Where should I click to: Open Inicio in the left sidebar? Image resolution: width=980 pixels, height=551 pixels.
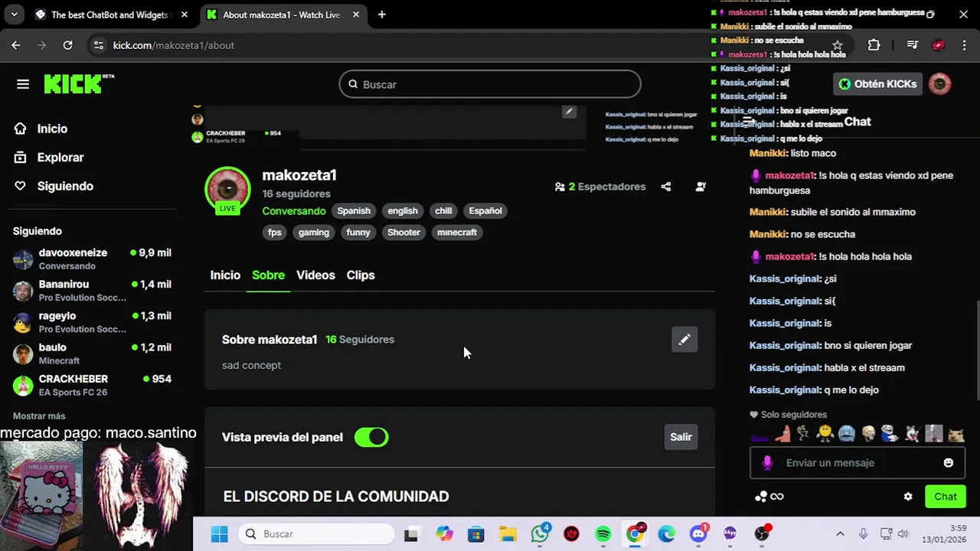pyautogui.click(x=52, y=129)
